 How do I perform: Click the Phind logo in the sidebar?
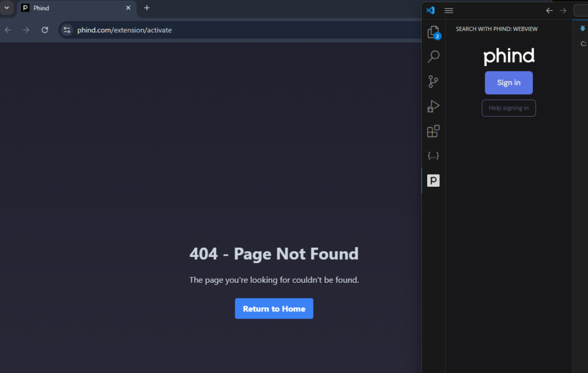[x=509, y=56]
